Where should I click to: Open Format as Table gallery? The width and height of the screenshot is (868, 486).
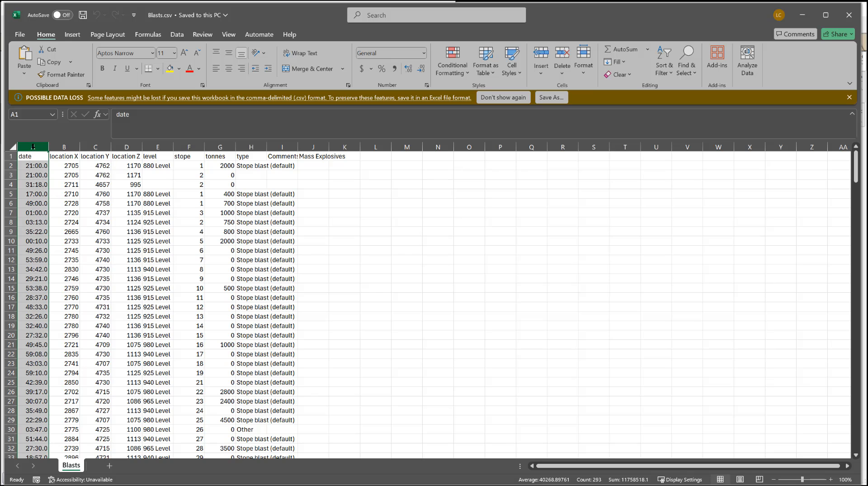click(x=486, y=61)
